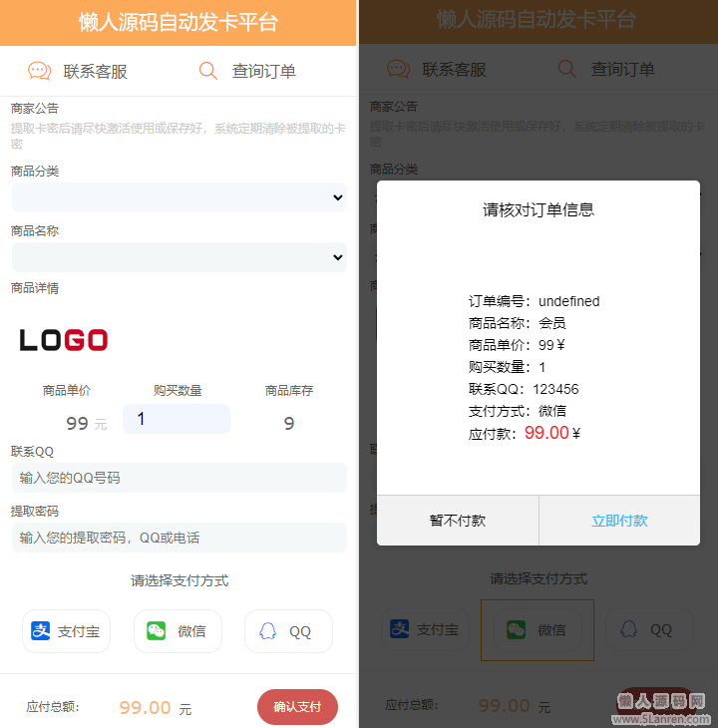Click the 请选择支付方式 heading in left panel
Image resolution: width=718 pixels, height=728 pixels.
pos(179,580)
